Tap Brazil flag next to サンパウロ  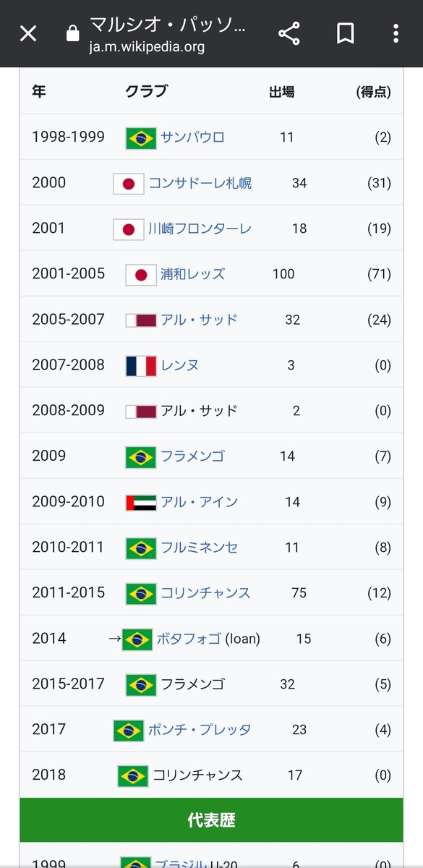141,137
